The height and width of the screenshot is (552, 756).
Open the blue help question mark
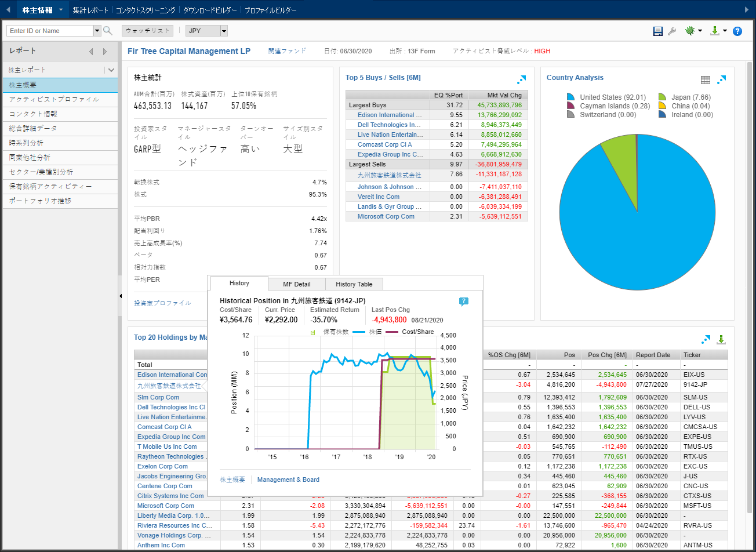(x=737, y=31)
